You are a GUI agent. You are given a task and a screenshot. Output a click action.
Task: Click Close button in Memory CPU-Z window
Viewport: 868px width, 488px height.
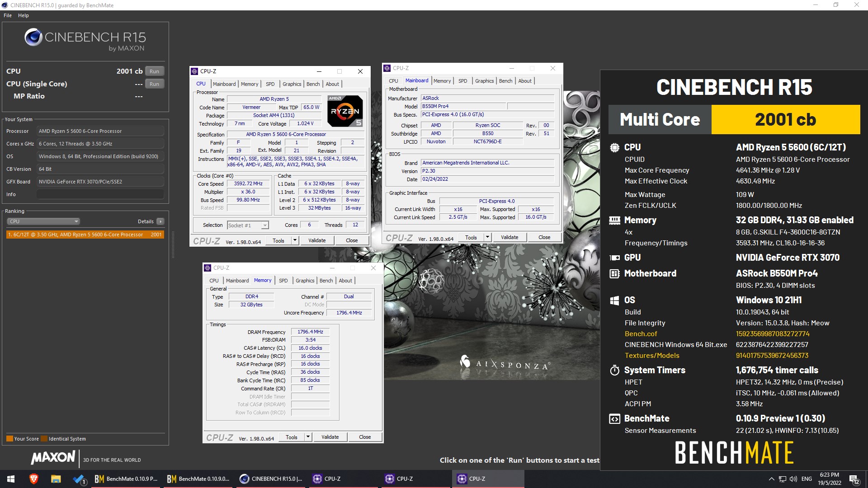(365, 437)
